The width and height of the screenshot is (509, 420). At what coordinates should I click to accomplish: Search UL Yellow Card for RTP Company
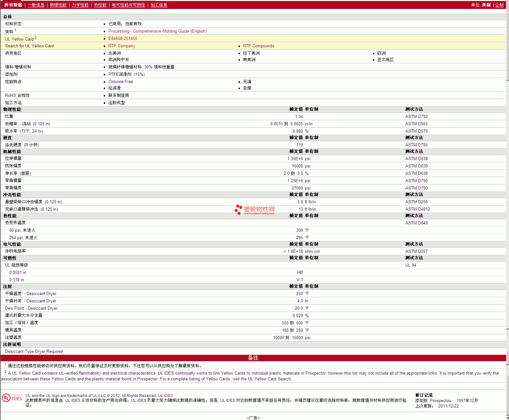[x=122, y=46]
